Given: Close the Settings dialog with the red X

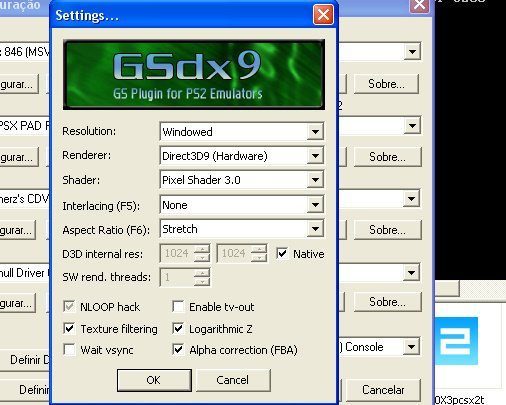Looking at the screenshot, I should 323,15.
